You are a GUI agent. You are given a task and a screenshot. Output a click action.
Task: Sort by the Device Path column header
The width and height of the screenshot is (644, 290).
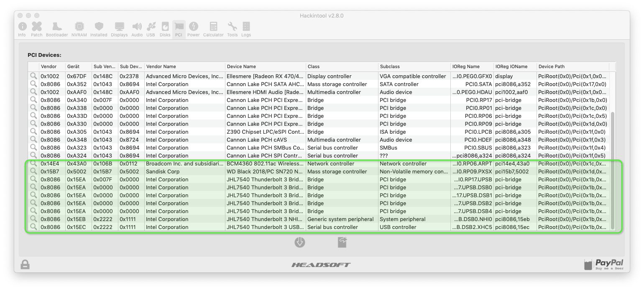click(573, 66)
